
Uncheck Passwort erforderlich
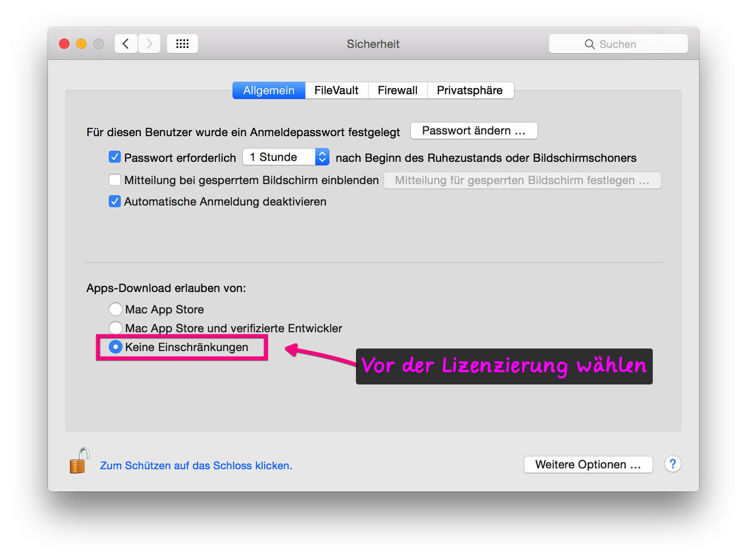tap(114, 157)
